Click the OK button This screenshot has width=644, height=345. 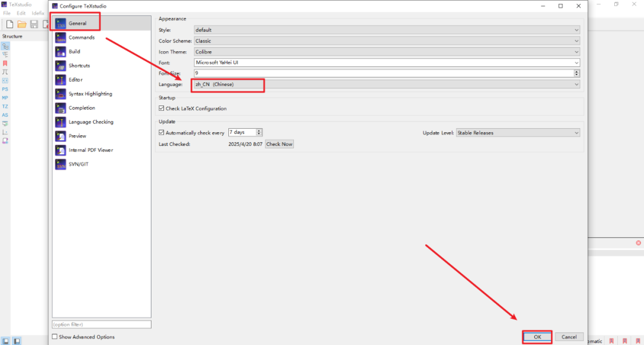point(537,337)
